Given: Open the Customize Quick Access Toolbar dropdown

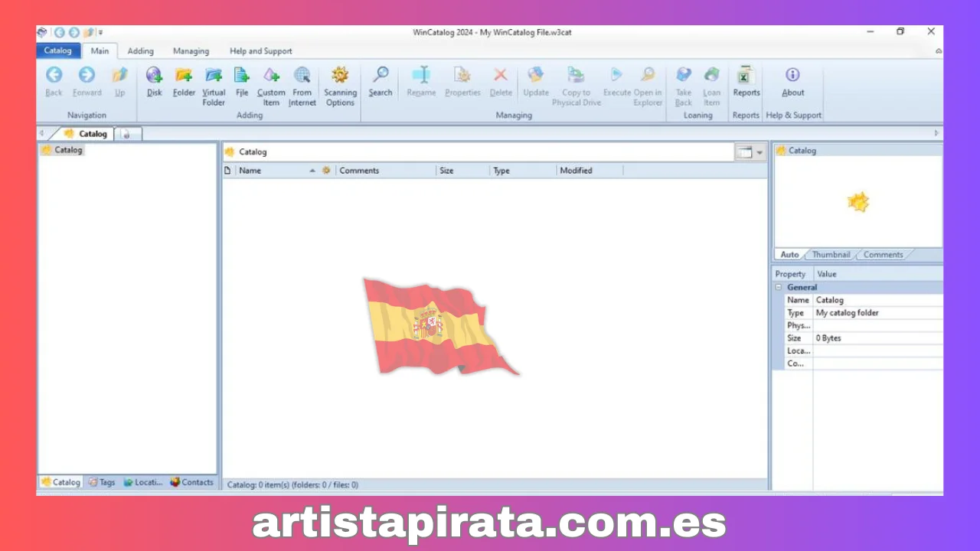Looking at the screenshot, I should coord(100,33).
